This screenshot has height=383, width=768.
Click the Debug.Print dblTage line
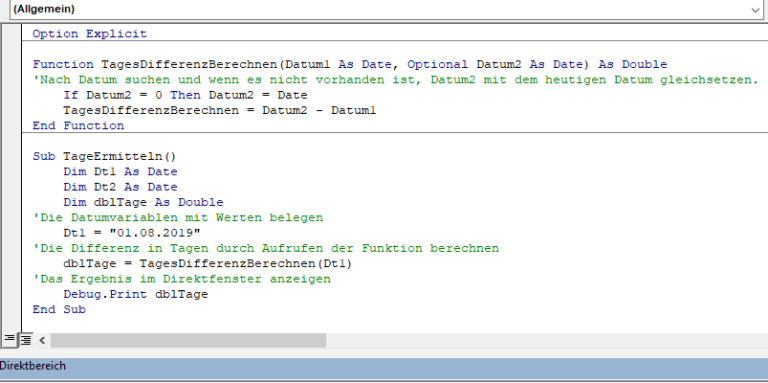coord(136,294)
